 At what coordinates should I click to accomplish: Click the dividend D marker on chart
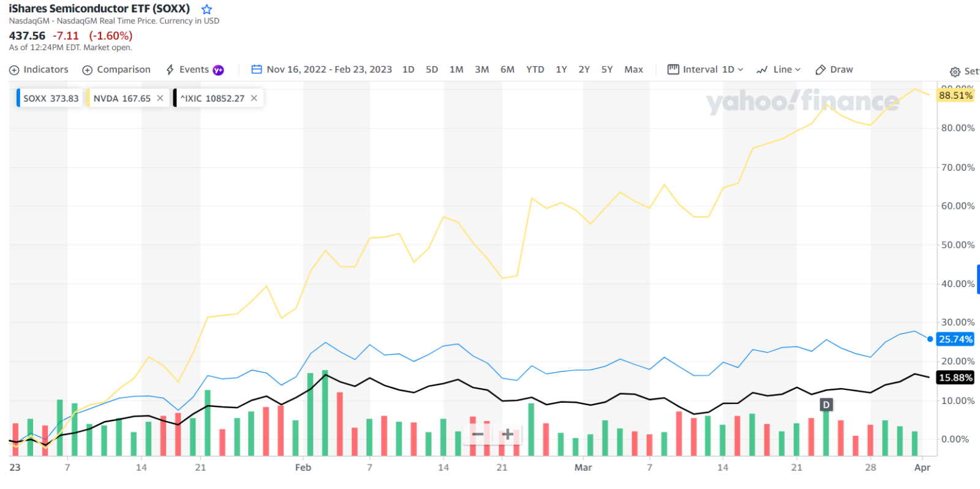(826, 405)
